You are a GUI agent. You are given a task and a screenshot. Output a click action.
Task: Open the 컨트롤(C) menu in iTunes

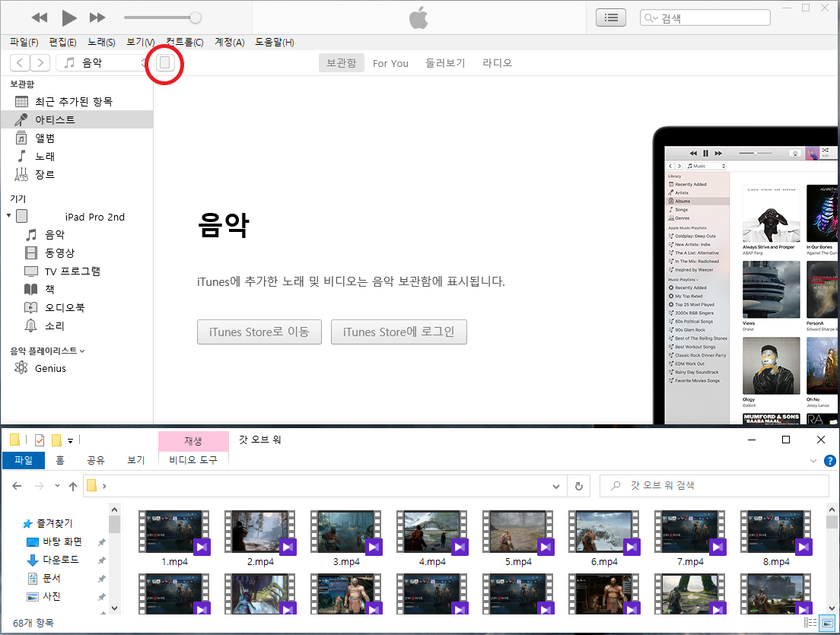click(185, 43)
